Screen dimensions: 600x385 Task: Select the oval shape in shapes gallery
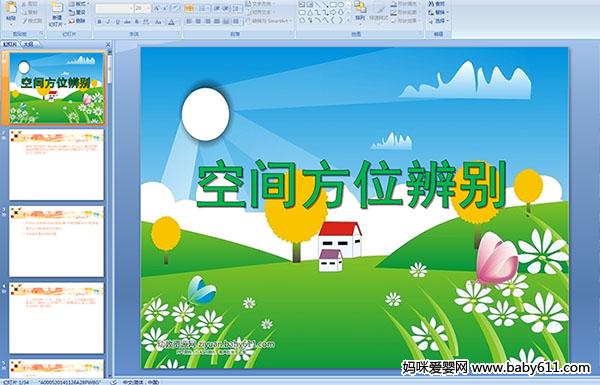pyautogui.click(x=341, y=4)
